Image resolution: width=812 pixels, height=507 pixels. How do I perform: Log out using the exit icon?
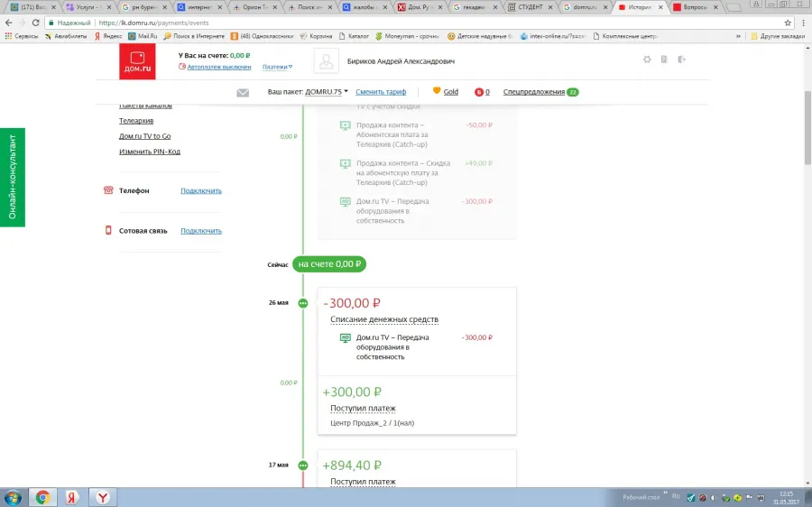point(681,60)
